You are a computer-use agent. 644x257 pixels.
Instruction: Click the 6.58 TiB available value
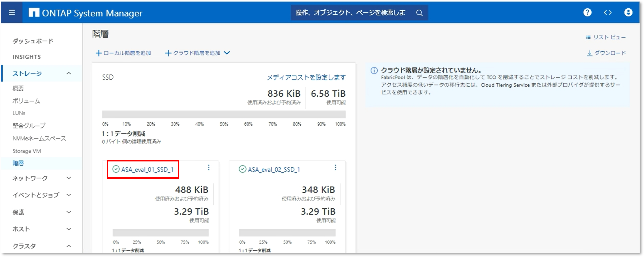point(328,94)
